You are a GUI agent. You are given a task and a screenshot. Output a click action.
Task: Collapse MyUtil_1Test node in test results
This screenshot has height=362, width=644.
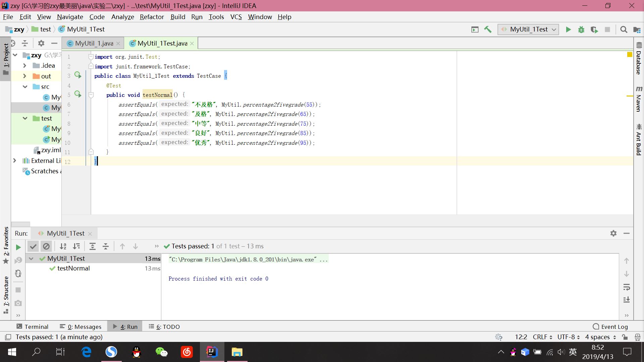click(31, 258)
